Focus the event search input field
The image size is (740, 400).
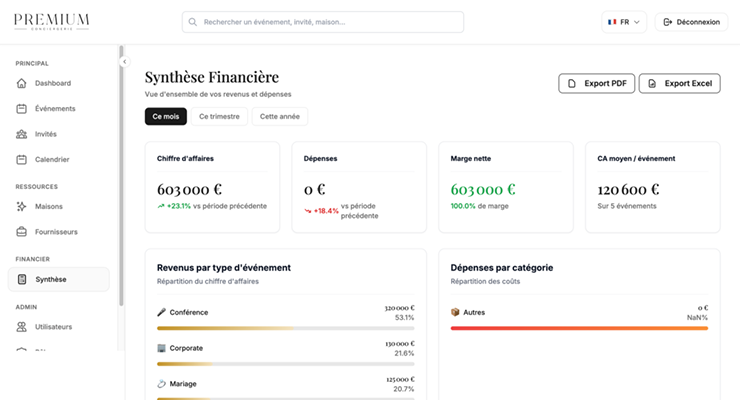[328, 22]
